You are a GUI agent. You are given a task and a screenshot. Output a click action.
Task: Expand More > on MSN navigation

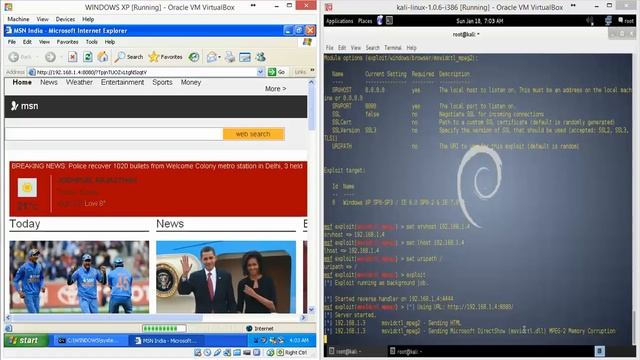(276, 89)
